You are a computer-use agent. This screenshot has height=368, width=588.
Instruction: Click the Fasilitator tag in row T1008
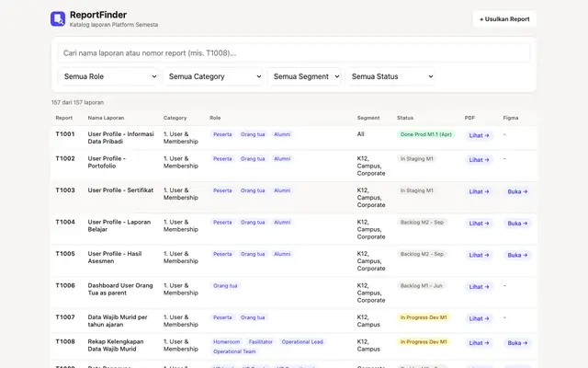(261, 342)
